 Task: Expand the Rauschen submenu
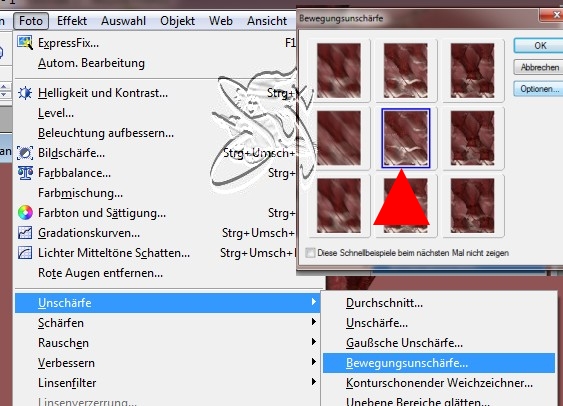click(x=167, y=343)
